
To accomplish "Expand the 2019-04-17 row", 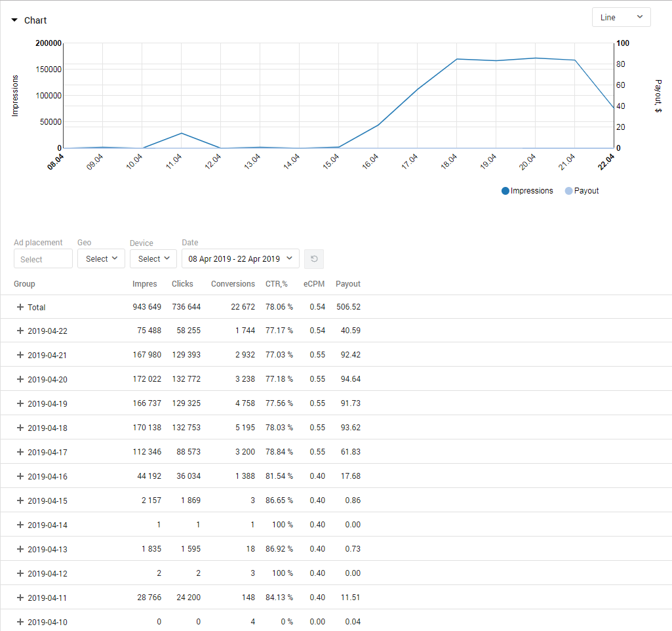I will tap(20, 452).
